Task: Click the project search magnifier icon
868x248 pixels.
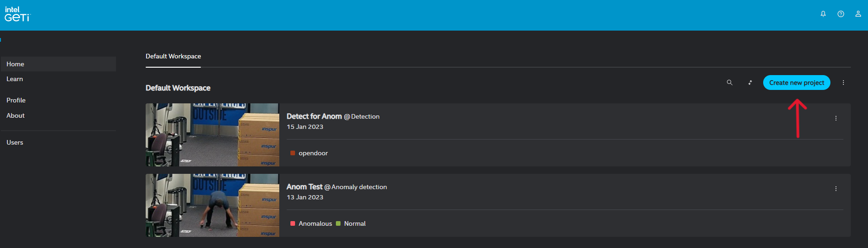Action: tap(729, 83)
